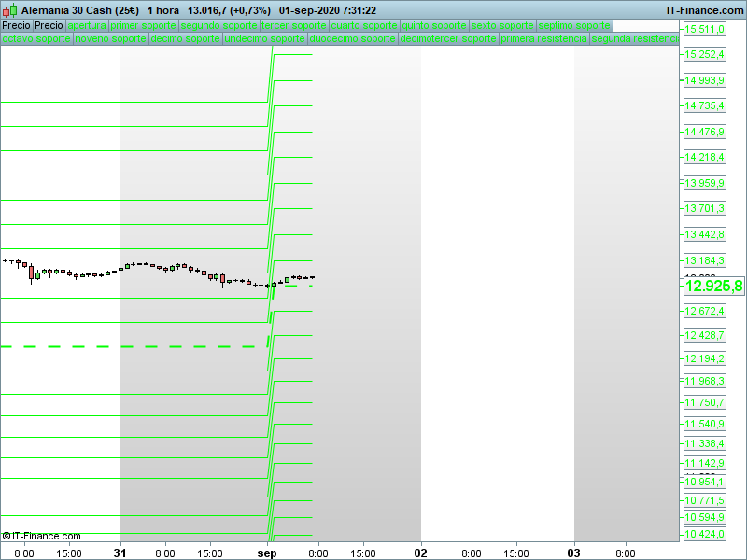The width and height of the screenshot is (747, 560).
Task: Click the 11.750,7 price level label
Action: [705, 402]
